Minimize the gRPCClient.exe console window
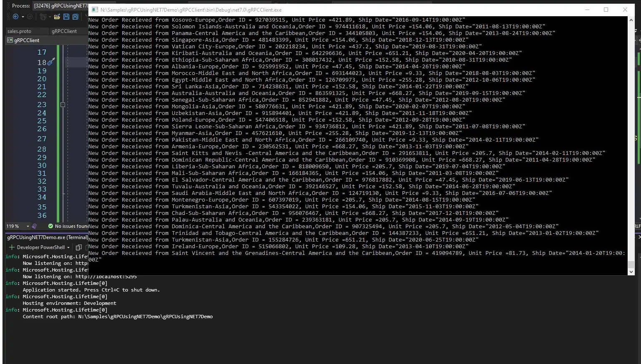 tap(587, 10)
